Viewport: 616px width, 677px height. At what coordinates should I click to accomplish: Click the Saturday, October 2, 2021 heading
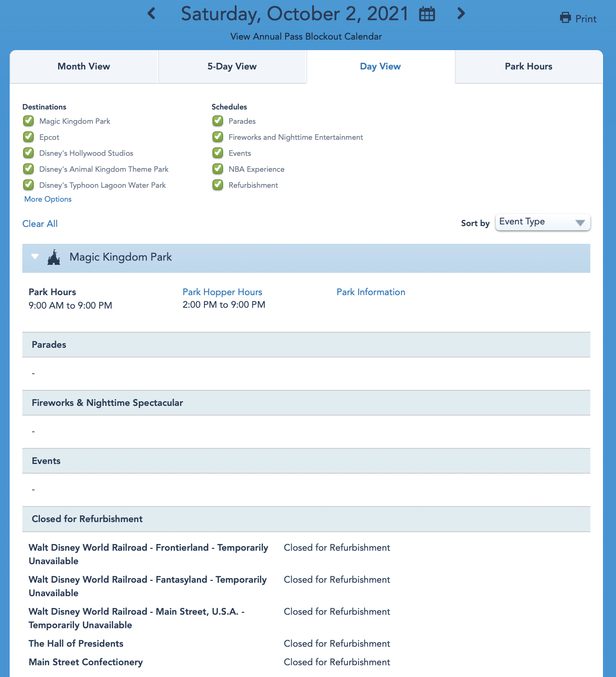295,14
